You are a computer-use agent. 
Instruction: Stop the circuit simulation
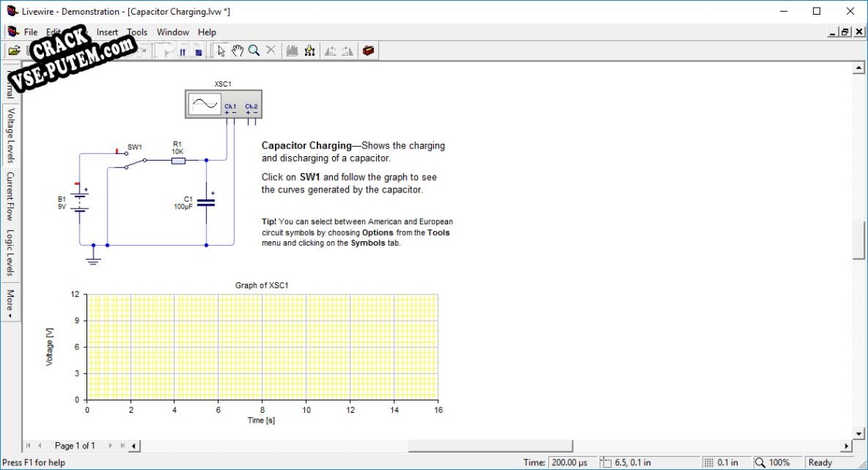point(198,52)
